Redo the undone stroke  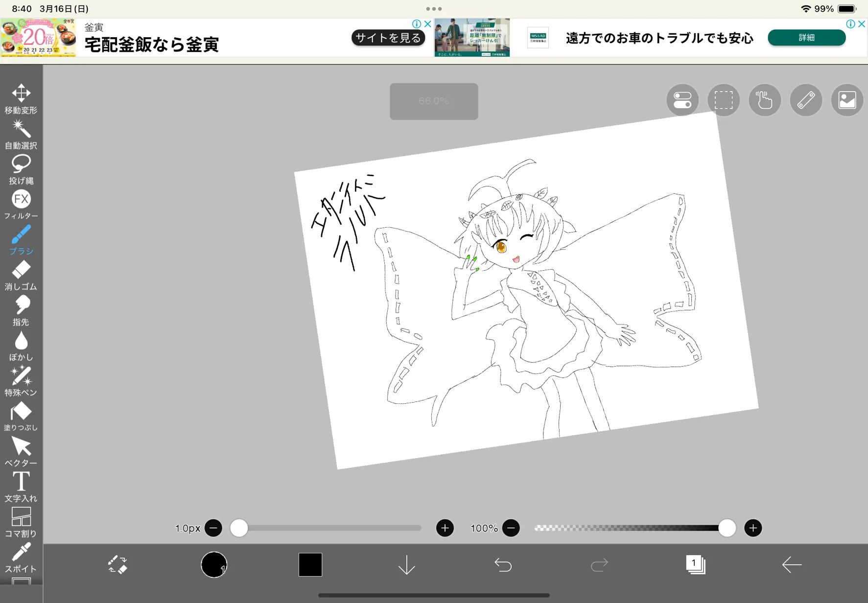[599, 565]
